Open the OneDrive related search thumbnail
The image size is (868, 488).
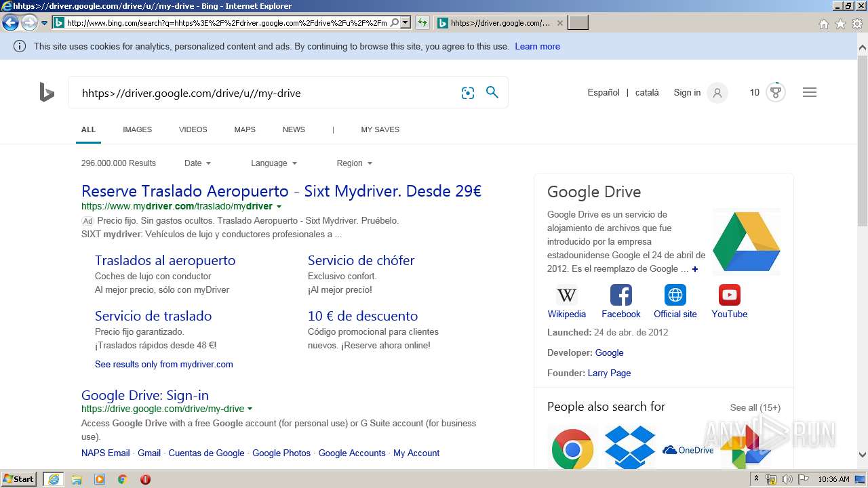tap(688, 450)
